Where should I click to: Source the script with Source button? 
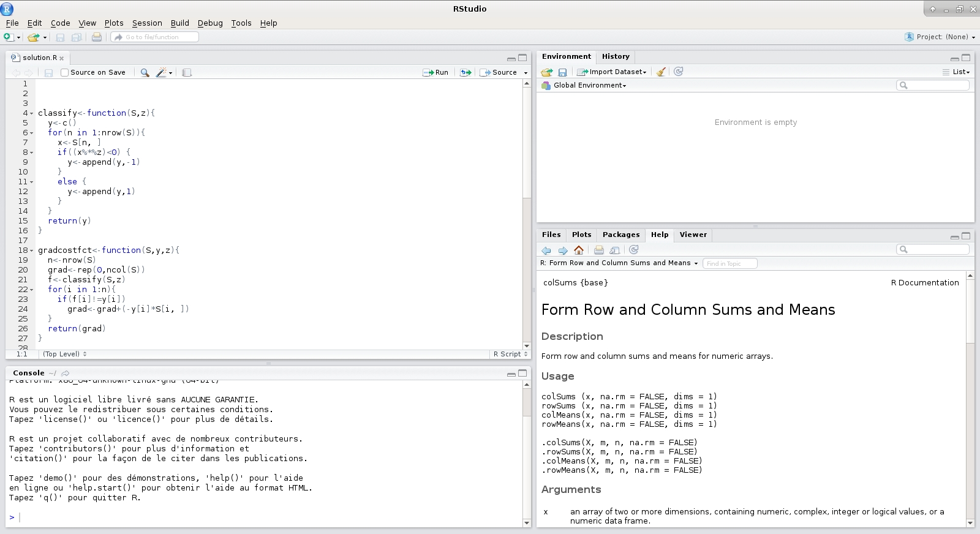coord(499,72)
